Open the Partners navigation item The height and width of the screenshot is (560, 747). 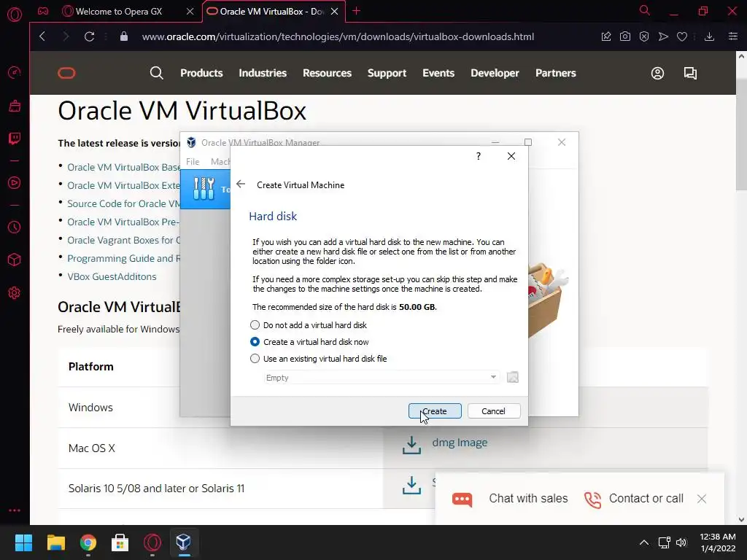point(555,73)
